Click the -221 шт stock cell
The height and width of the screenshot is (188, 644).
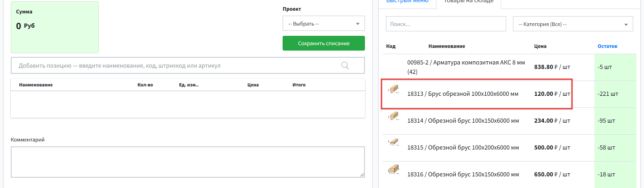tap(615, 94)
